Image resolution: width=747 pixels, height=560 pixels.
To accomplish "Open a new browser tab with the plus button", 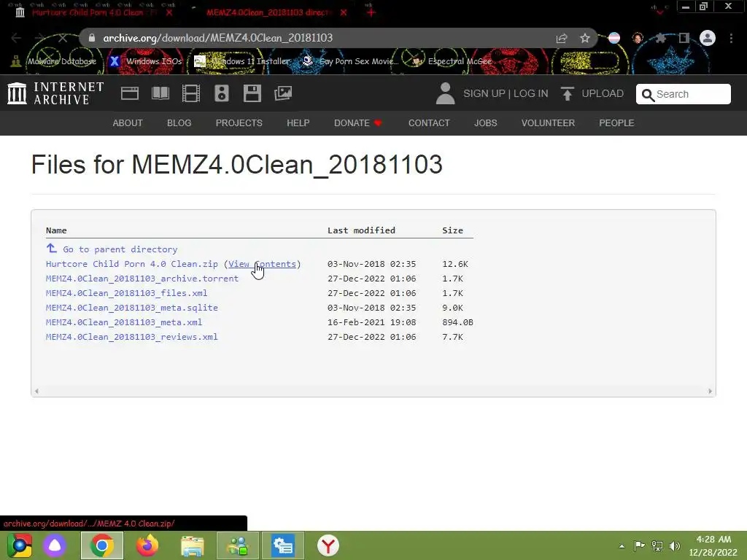I will click(371, 12).
